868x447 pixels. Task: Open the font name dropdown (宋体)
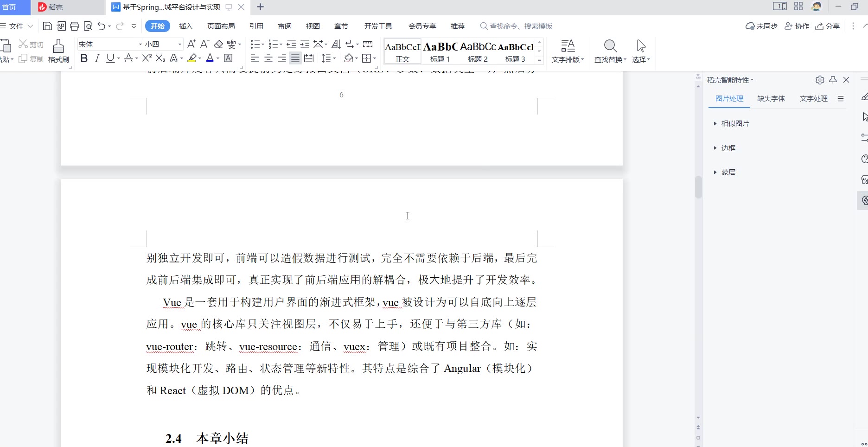(140, 44)
